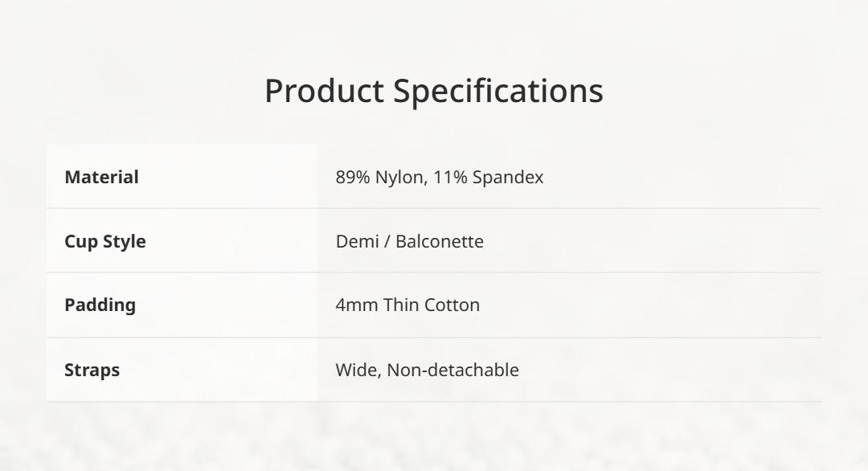Click the word Cotton in Padding value
Viewport: 868px width, 471px height.
(x=452, y=305)
